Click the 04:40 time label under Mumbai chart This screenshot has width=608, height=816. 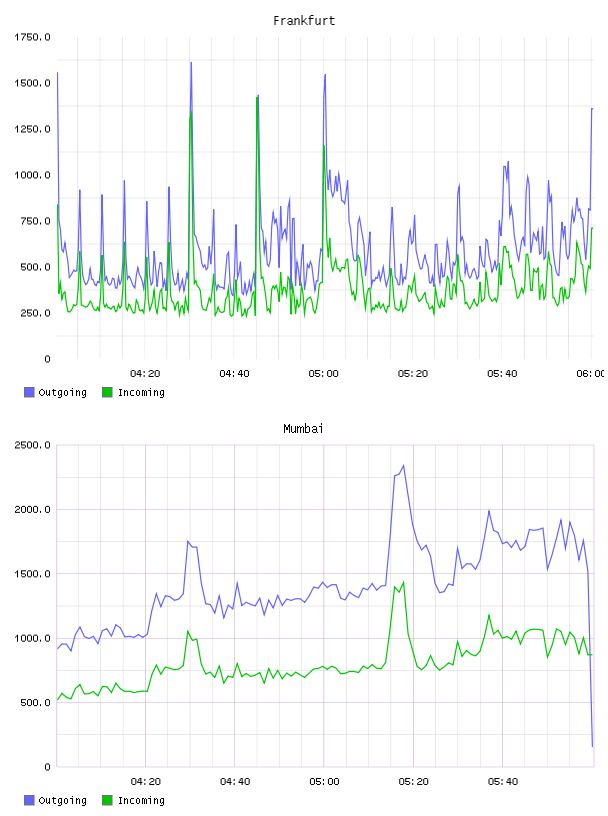click(x=235, y=782)
